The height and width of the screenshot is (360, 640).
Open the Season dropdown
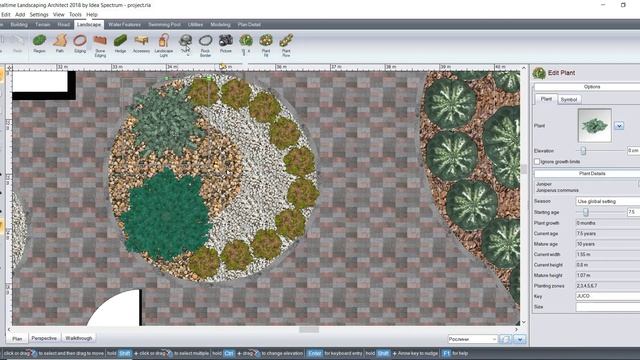click(608, 201)
